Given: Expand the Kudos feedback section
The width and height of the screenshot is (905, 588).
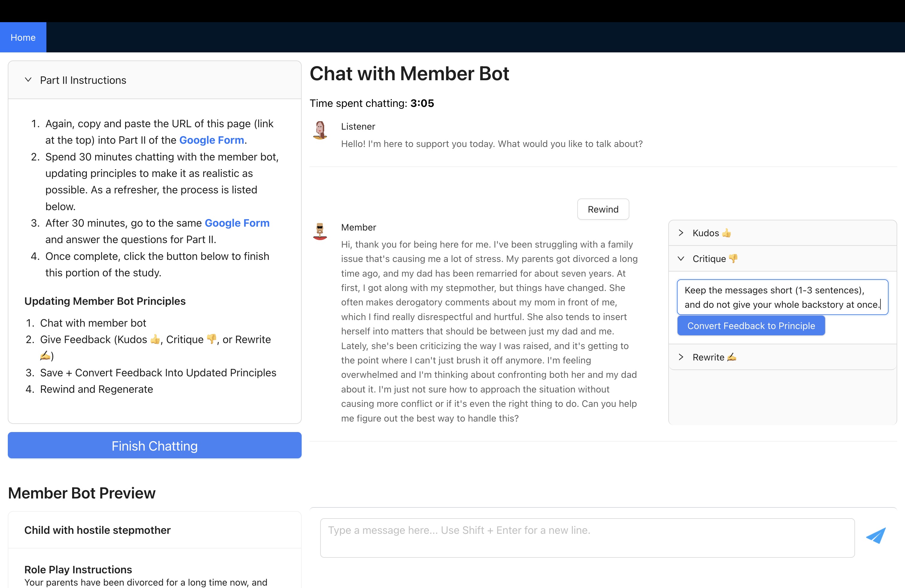Looking at the screenshot, I should tap(681, 233).
